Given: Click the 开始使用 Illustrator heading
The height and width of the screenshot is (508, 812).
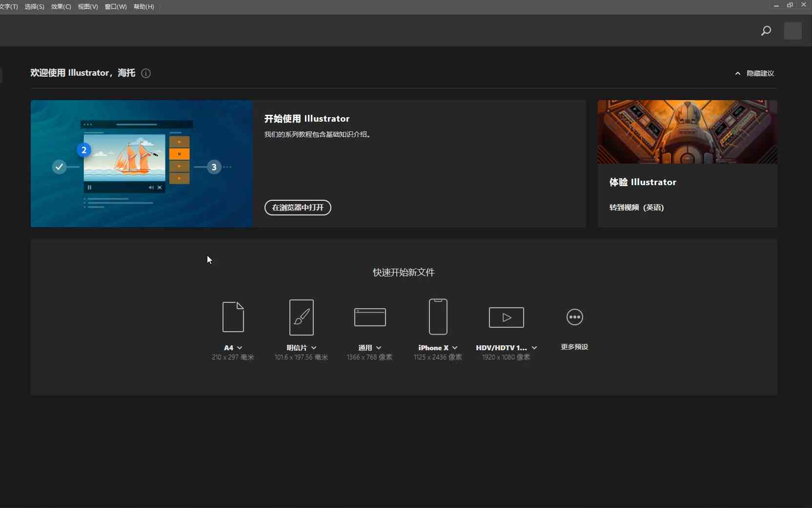Looking at the screenshot, I should click(307, 119).
